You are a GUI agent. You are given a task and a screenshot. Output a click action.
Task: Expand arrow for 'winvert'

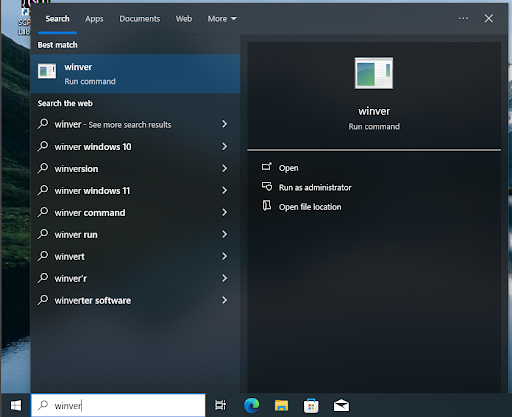click(x=225, y=256)
